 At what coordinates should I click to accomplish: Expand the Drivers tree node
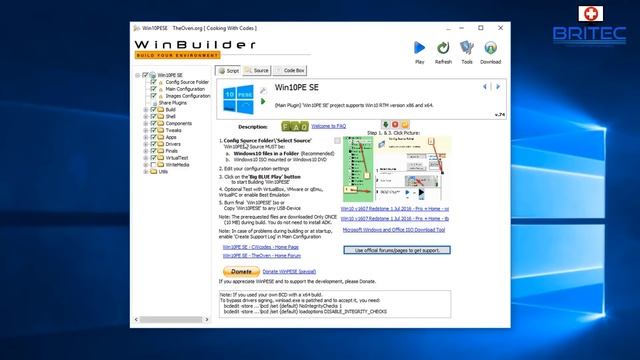click(146, 144)
